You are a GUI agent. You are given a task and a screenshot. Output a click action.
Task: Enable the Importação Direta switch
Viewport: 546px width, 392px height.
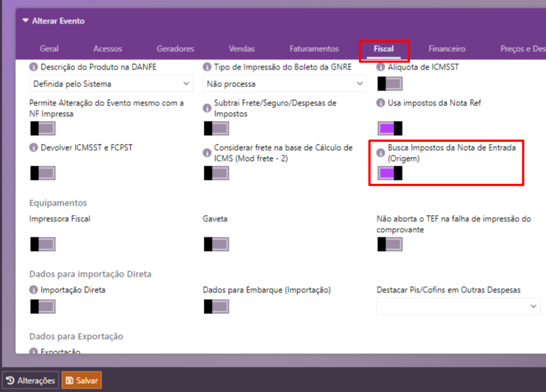pos(43,306)
